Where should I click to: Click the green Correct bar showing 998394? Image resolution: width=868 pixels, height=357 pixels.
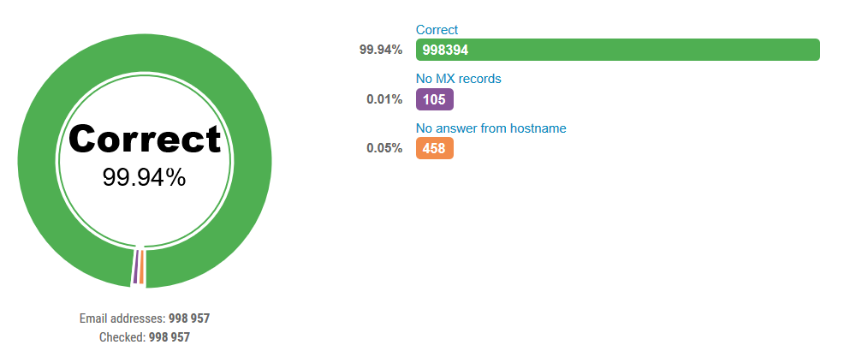point(617,50)
